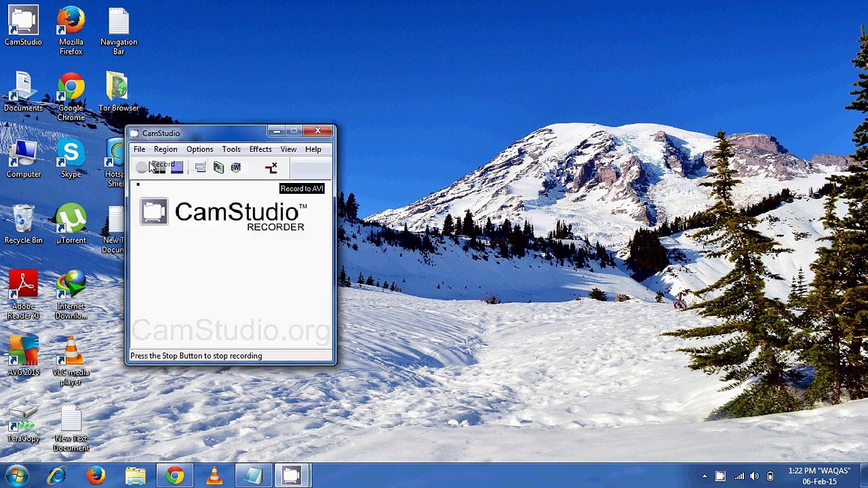
Task: Select the Computer desktop icon
Action: click(23, 159)
